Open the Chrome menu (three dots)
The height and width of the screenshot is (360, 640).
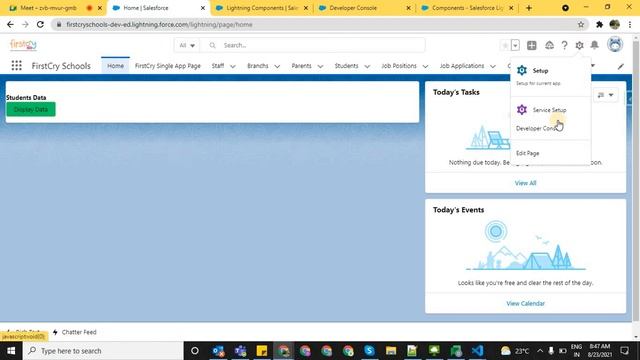pos(630,24)
